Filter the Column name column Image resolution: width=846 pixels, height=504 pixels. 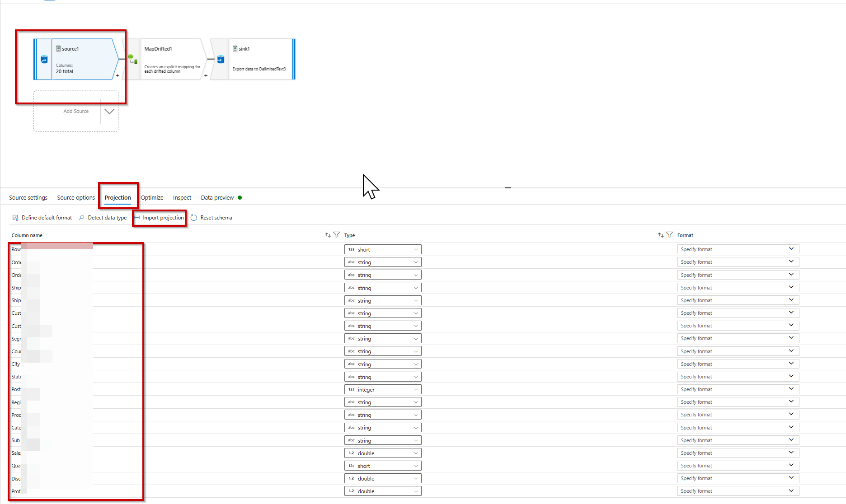(x=337, y=235)
